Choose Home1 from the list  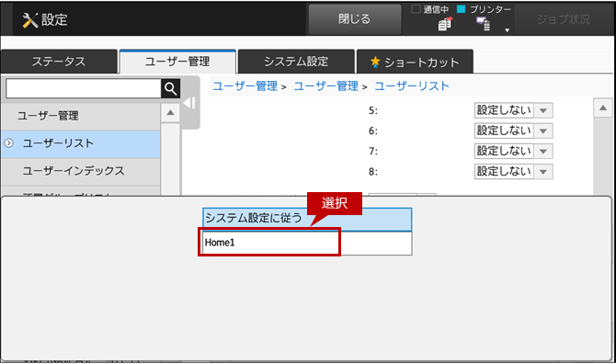[x=307, y=243]
